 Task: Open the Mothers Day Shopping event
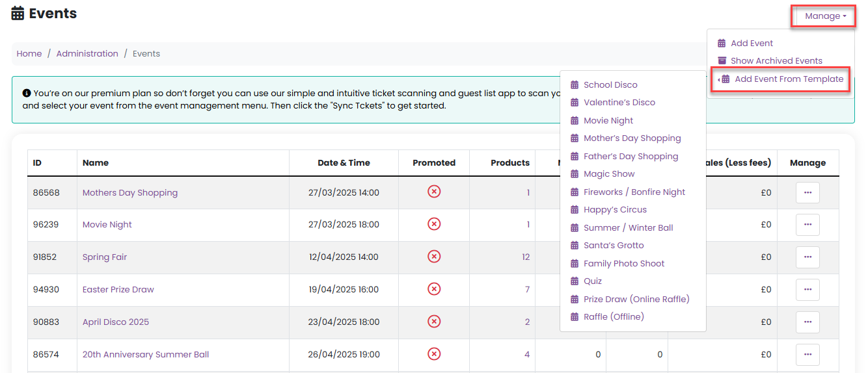[130, 193]
